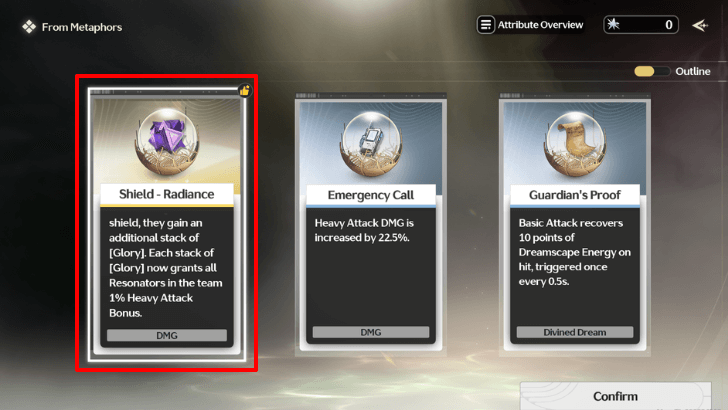Confirm the metaphor selection

(x=615, y=396)
